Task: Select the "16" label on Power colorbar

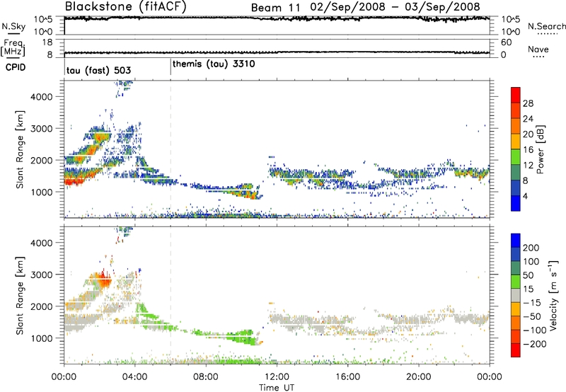Action: 528,150
